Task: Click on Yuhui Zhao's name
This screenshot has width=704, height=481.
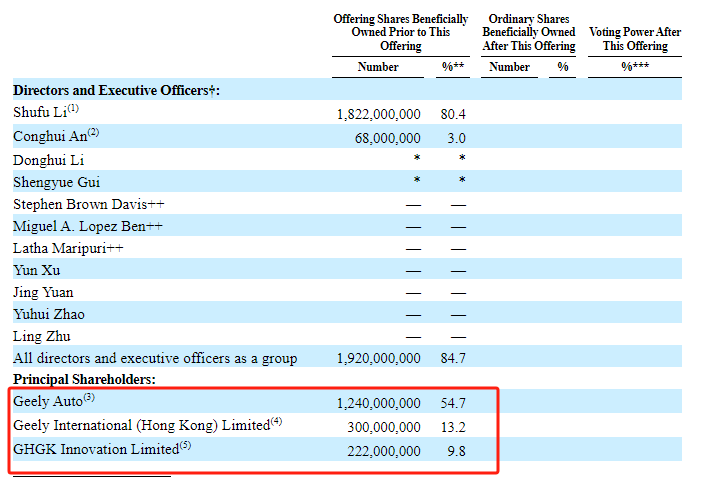Action: tap(49, 314)
